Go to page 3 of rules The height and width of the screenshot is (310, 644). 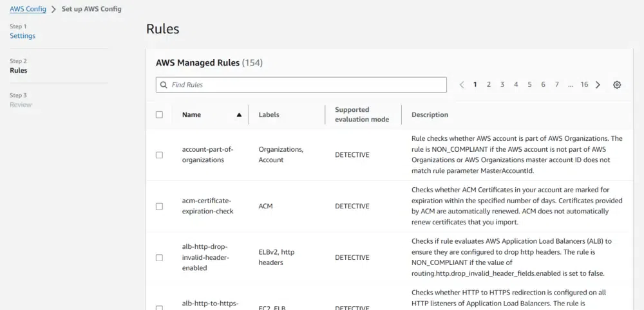(x=502, y=84)
